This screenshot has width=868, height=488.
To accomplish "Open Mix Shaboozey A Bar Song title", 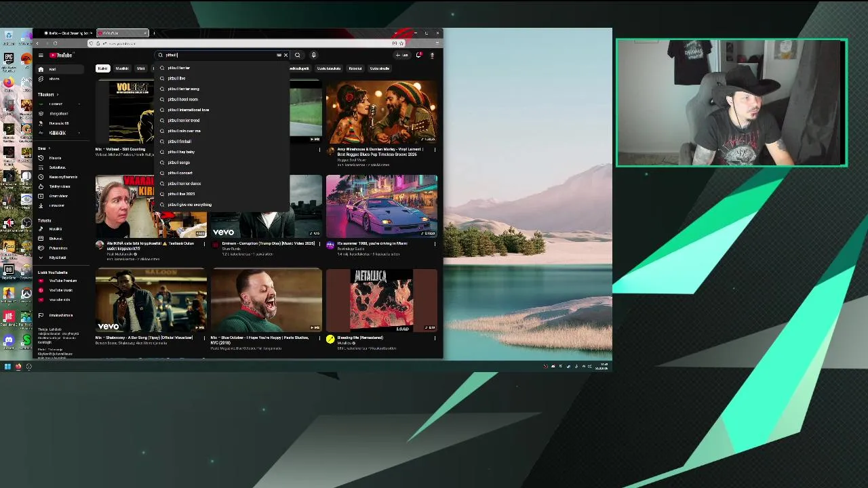I will click(144, 338).
